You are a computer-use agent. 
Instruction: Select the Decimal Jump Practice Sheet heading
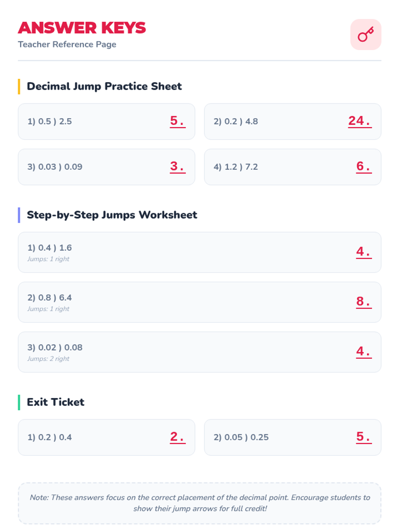[x=104, y=86]
